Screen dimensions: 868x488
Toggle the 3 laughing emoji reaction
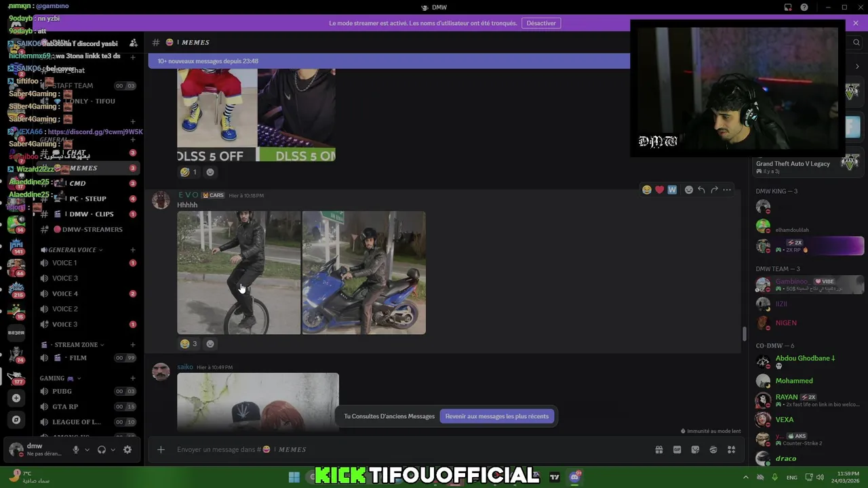point(189,344)
